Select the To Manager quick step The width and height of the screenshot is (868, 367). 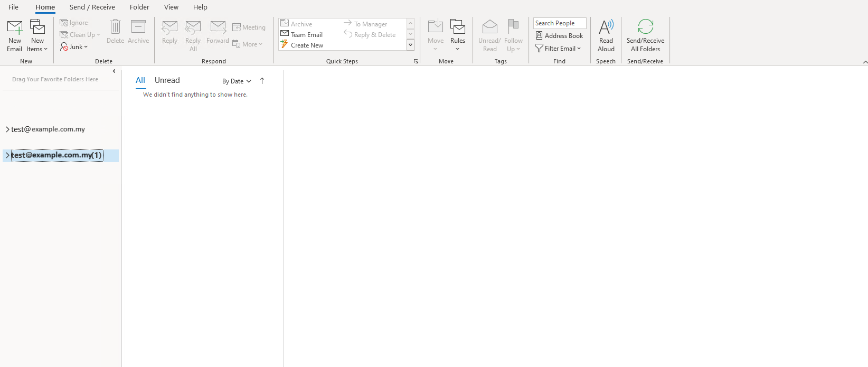tap(365, 24)
